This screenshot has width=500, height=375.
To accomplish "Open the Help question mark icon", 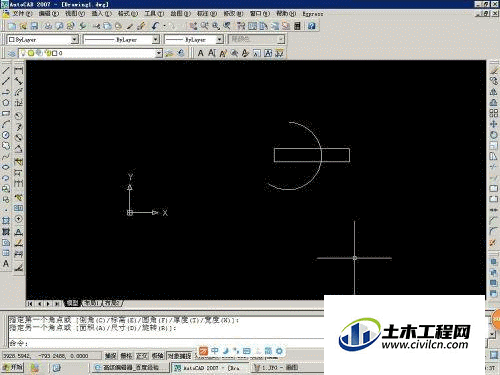I will 312,26.
